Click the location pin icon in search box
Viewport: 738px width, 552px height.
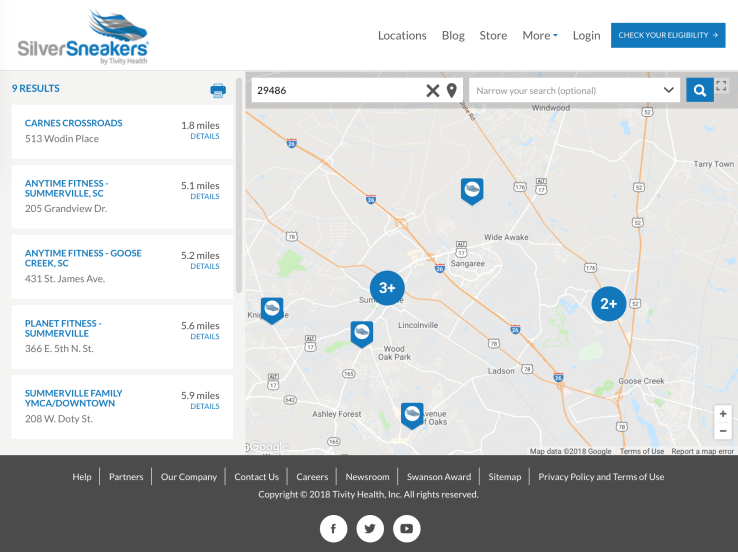[x=452, y=91]
